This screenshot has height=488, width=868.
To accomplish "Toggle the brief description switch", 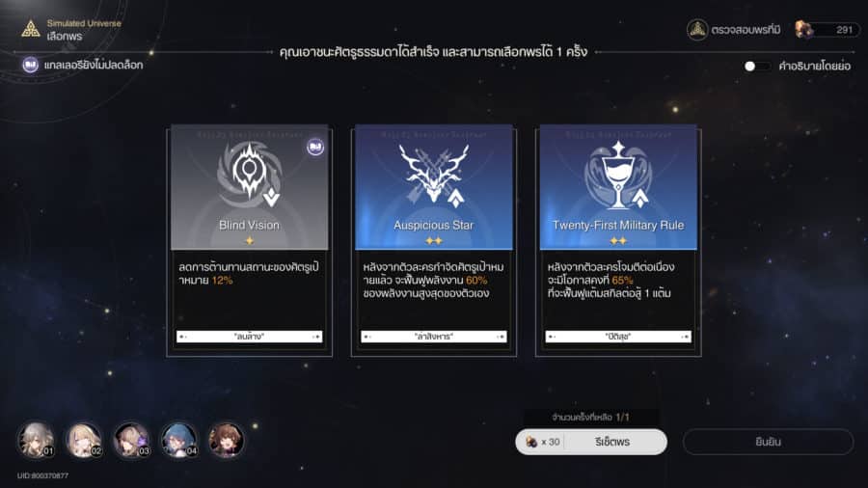I will (x=756, y=67).
